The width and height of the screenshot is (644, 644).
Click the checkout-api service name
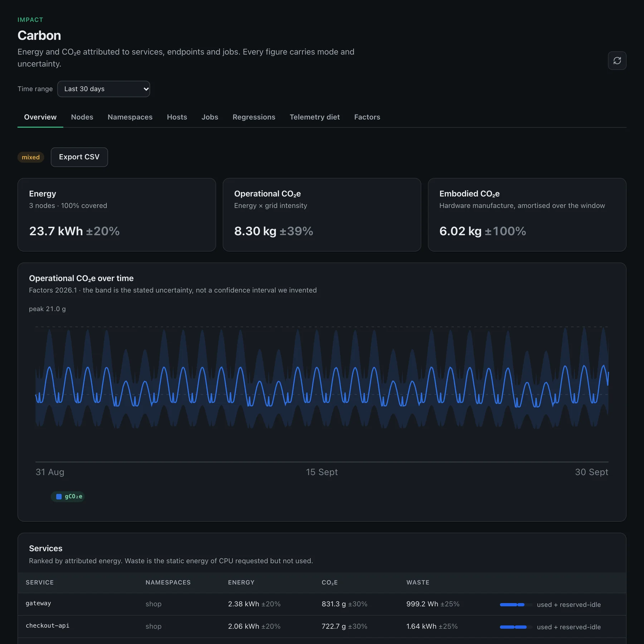[48, 626]
